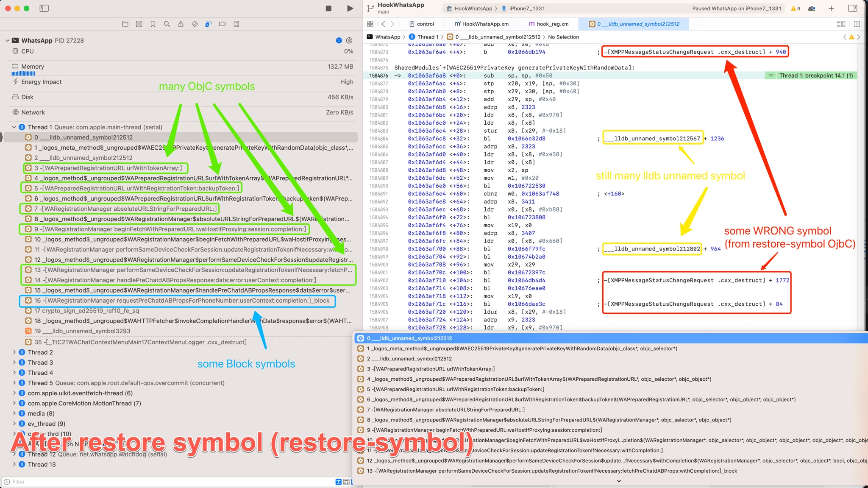
Task: Switch to the control tab
Action: (422, 24)
